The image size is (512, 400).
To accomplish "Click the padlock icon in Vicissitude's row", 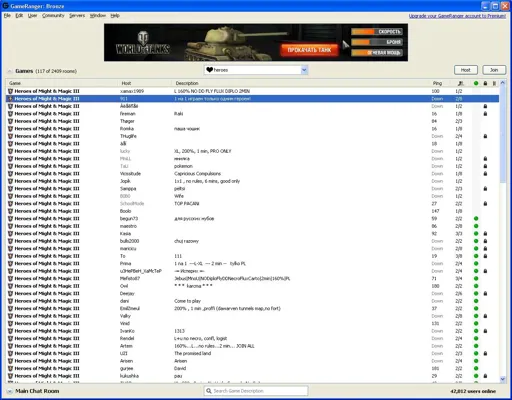I will tap(485, 174).
